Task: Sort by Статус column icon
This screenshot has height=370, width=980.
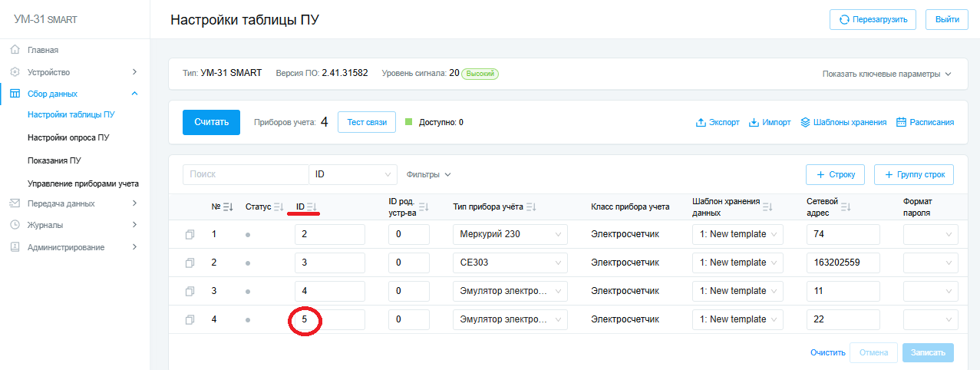Action: 279,207
